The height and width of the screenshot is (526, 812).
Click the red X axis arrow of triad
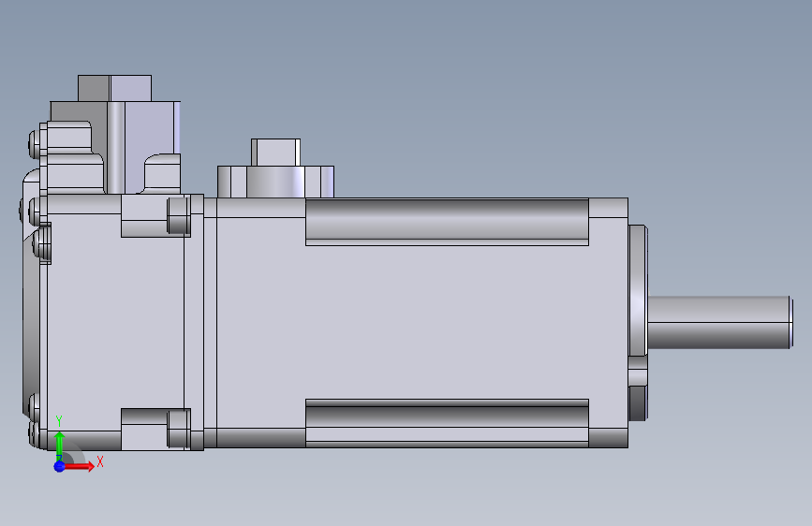(x=81, y=466)
